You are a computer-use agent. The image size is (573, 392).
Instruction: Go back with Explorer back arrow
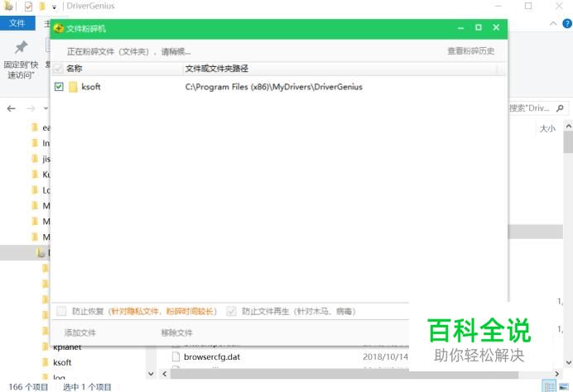click(12, 108)
